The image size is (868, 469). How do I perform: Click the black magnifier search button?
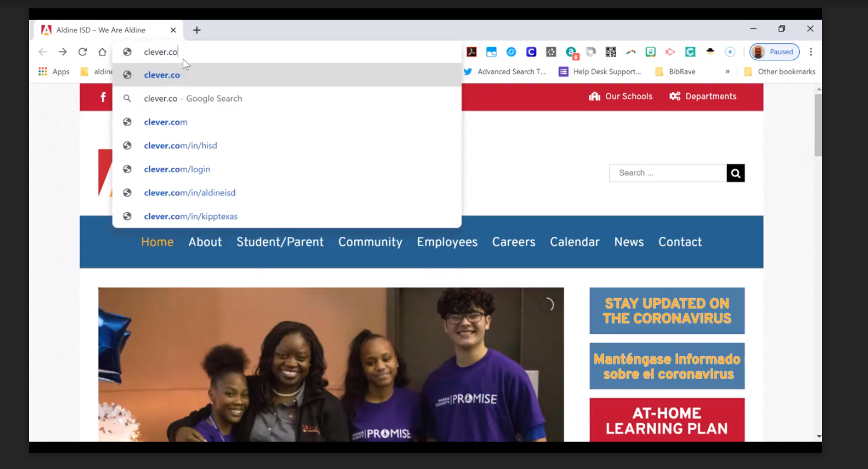pyautogui.click(x=736, y=173)
